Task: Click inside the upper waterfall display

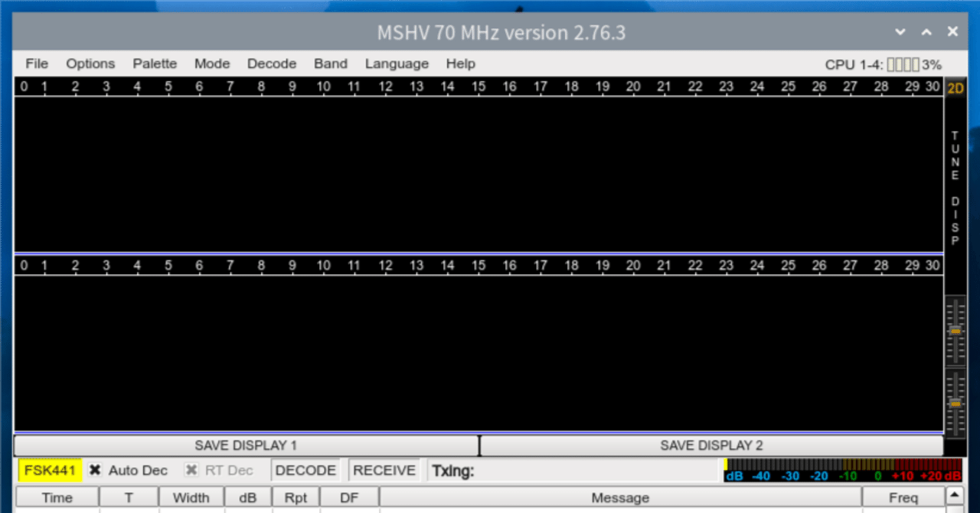Action: pyautogui.click(x=479, y=174)
